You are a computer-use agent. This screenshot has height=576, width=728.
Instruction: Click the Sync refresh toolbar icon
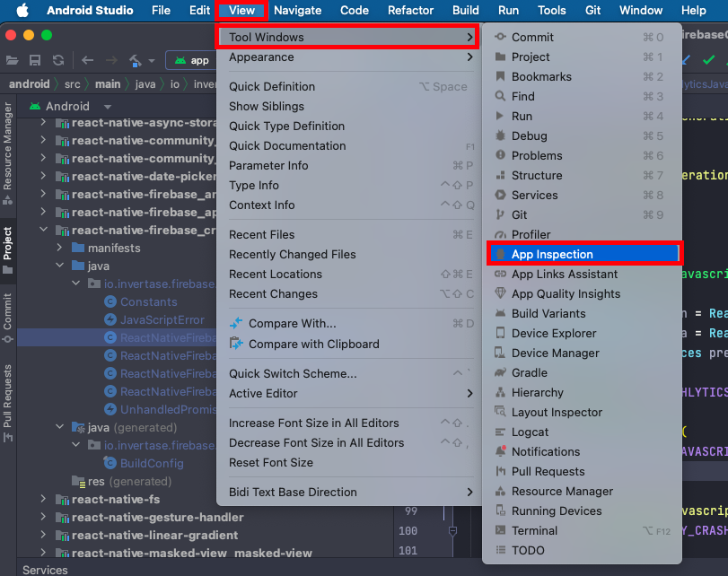58,60
